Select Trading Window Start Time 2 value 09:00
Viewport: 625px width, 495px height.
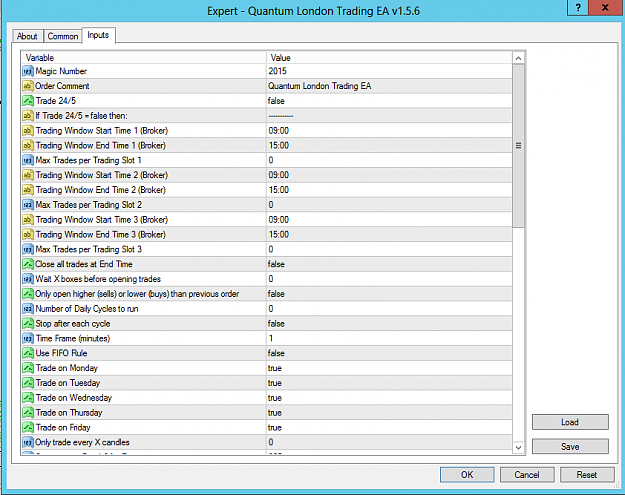(x=279, y=175)
